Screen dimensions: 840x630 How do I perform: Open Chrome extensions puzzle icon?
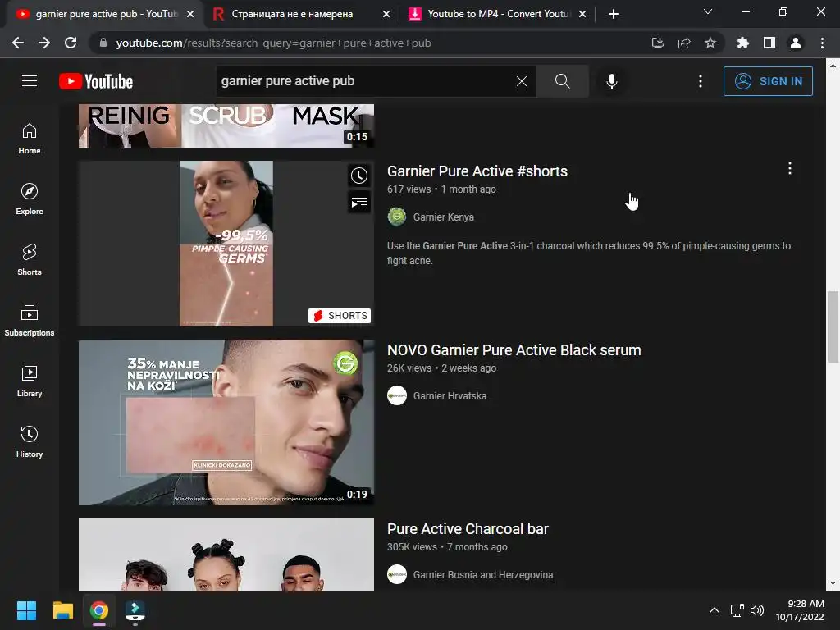point(743,43)
